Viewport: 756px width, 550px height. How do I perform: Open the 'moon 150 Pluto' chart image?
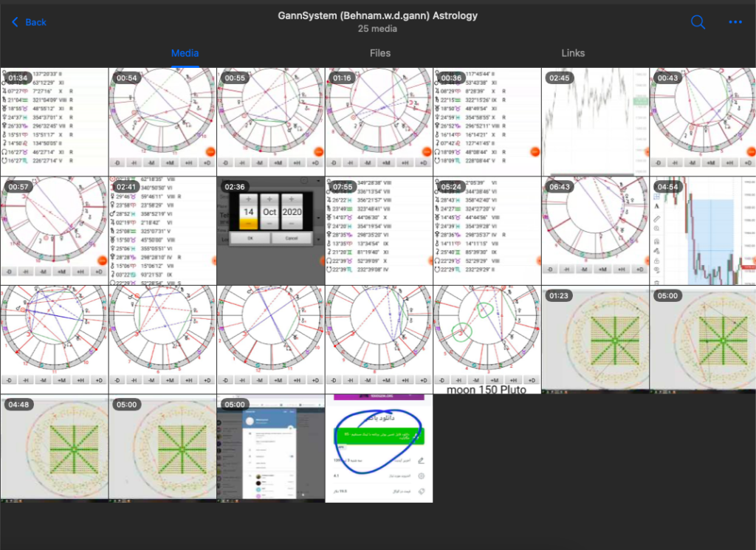point(487,340)
